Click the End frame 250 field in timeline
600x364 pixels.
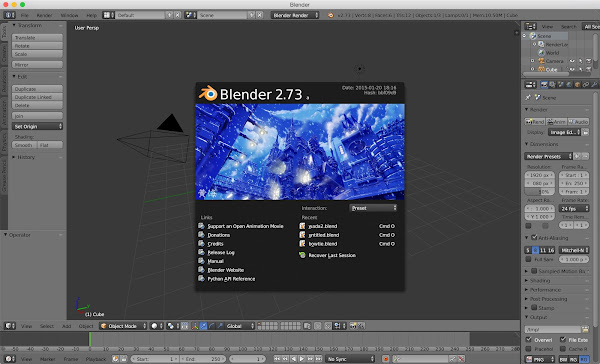[x=203, y=359]
